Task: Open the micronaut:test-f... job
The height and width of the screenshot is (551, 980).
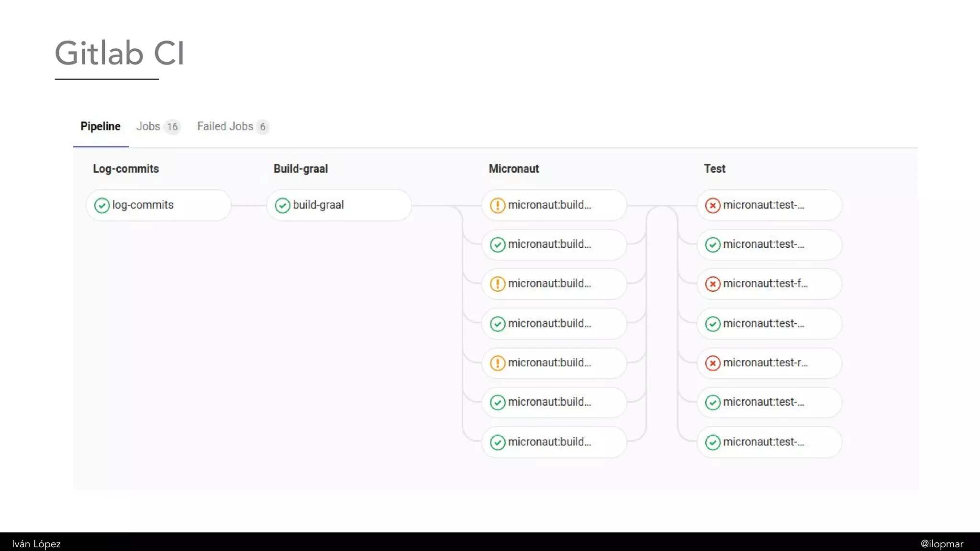Action: (x=769, y=284)
